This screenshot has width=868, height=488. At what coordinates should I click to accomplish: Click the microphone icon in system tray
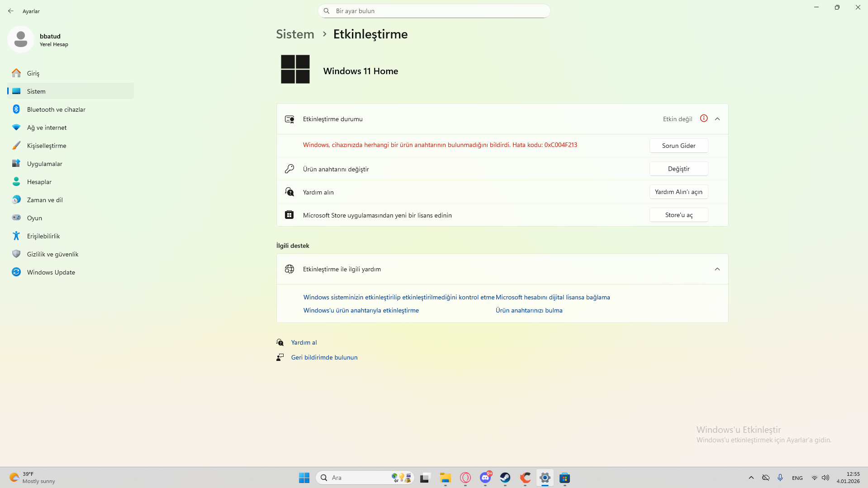pyautogui.click(x=780, y=478)
